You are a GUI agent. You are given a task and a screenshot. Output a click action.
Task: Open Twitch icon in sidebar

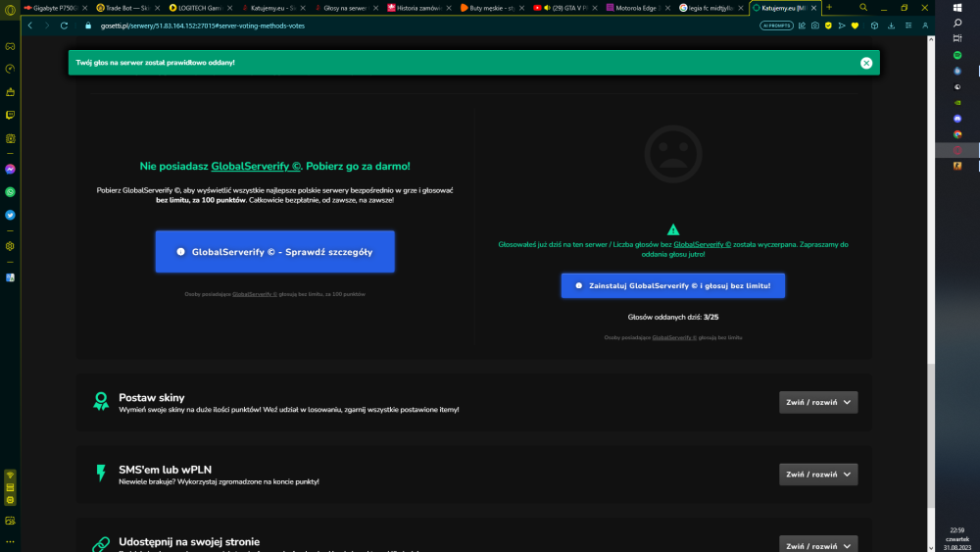click(10, 115)
